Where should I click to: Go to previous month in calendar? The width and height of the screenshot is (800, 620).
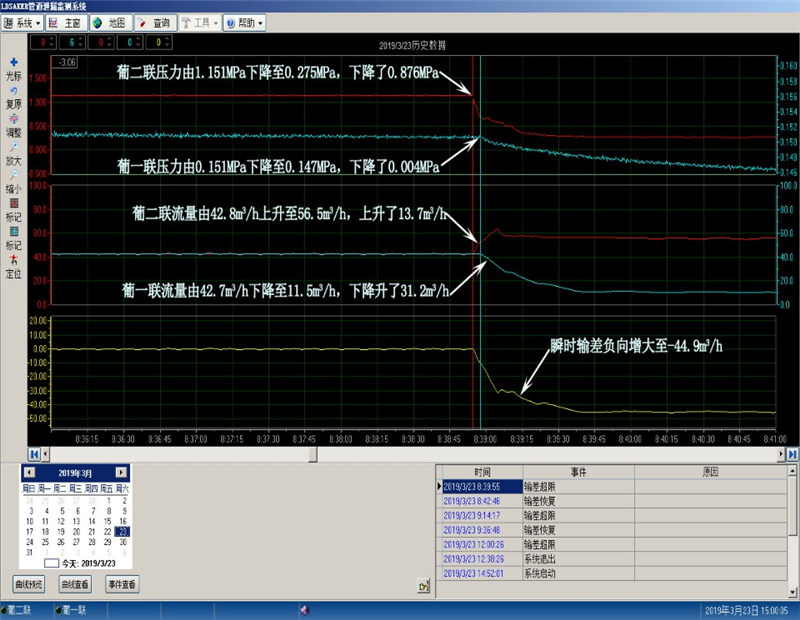coord(28,472)
